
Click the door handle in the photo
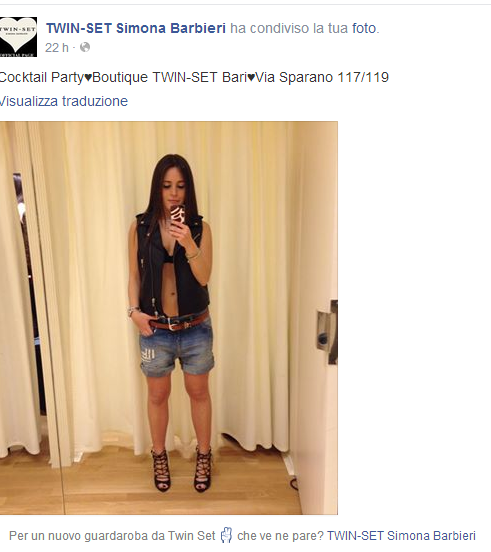[327, 332]
